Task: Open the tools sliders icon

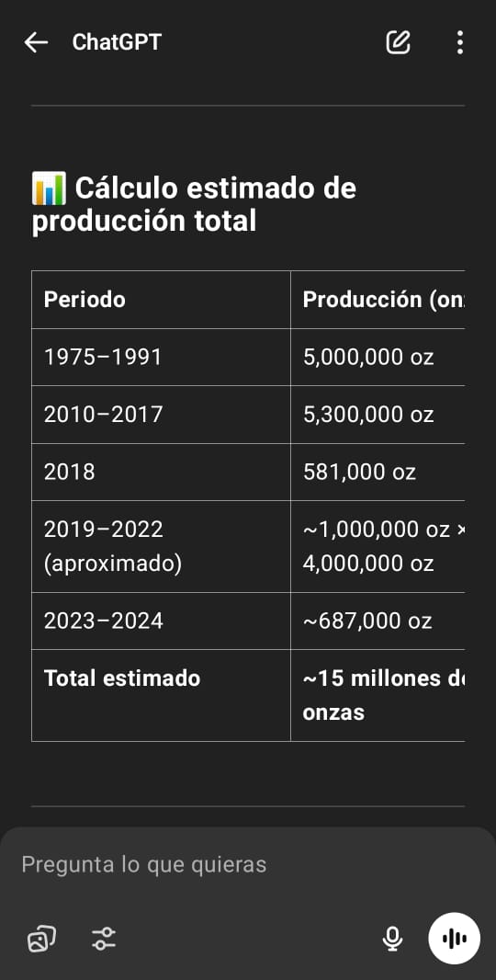Action: click(x=104, y=938)
